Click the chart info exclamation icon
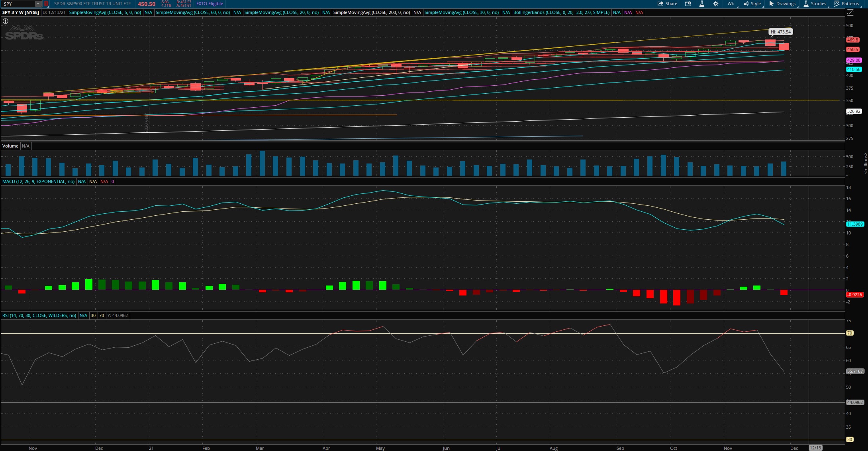 click(x=6, y=21)
